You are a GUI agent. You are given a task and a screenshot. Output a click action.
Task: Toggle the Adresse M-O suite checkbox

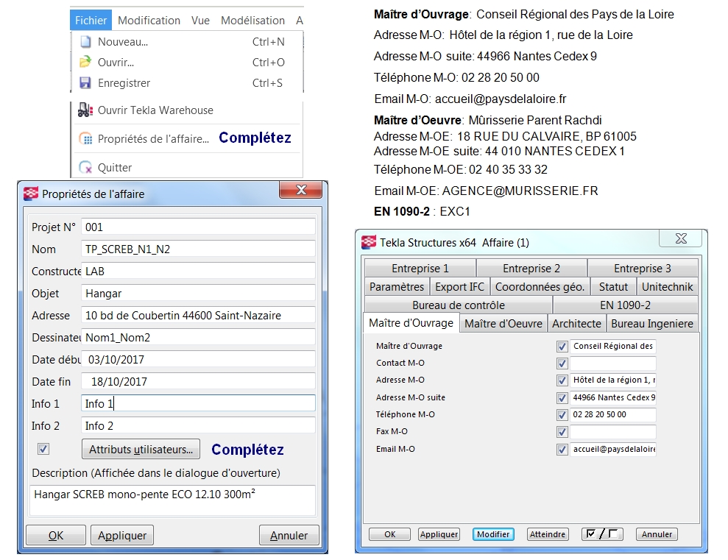pos(562,398)
